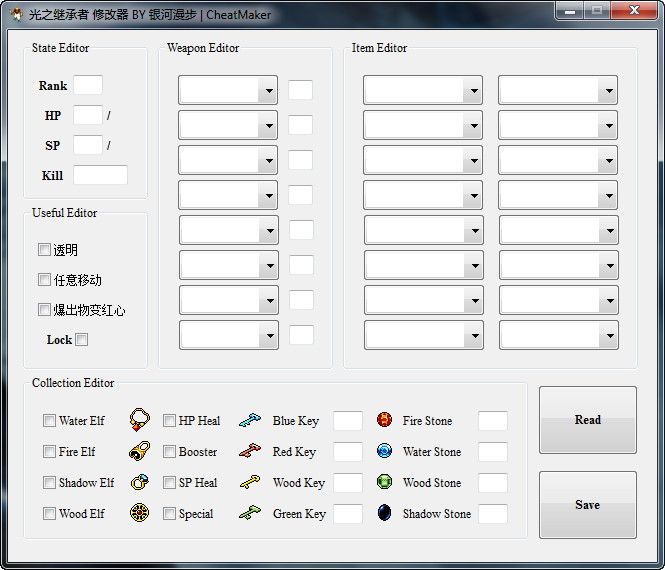665x570 pixels.
Task: Toggle the Lock checkbox
Action: [82, 340]
